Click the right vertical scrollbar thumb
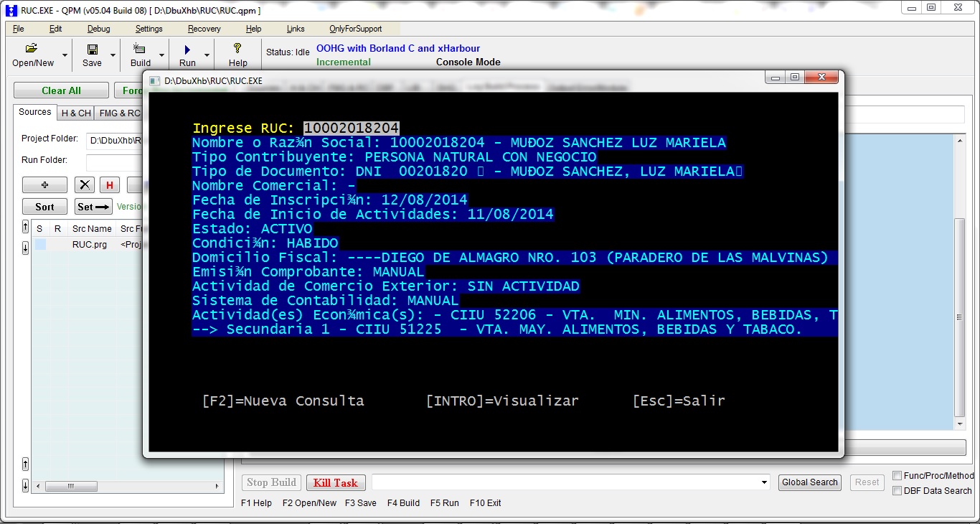The height and width of the screenshot is (524, 980). click(960, 317)
